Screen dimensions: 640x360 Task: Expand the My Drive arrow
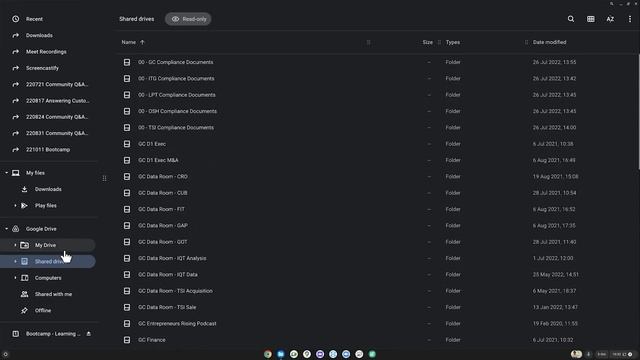click(15, 245)
